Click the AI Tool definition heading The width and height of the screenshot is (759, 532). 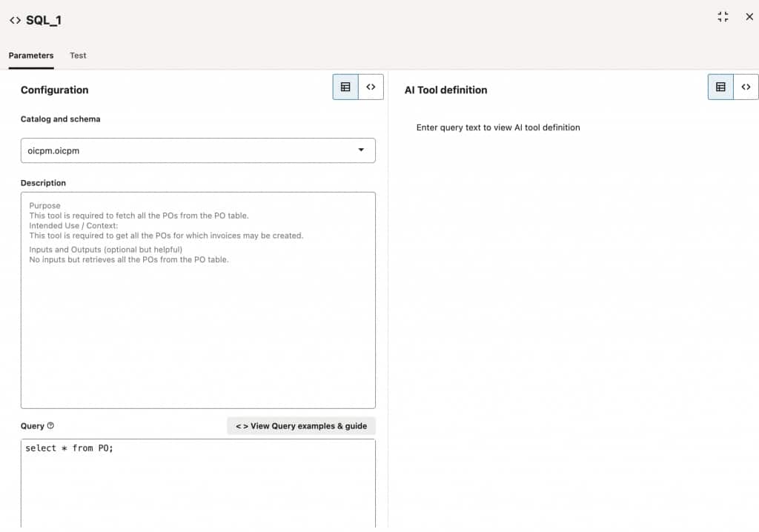click(x=445, y=90)
